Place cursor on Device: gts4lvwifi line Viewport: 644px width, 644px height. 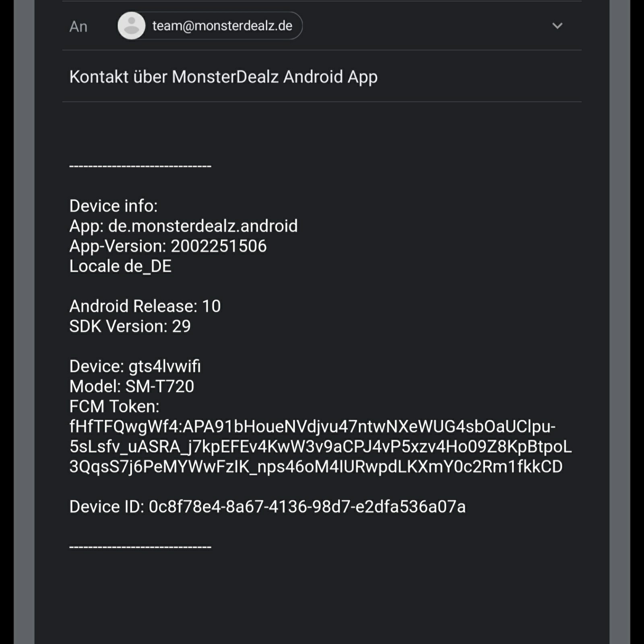click(x=135, y=366)
